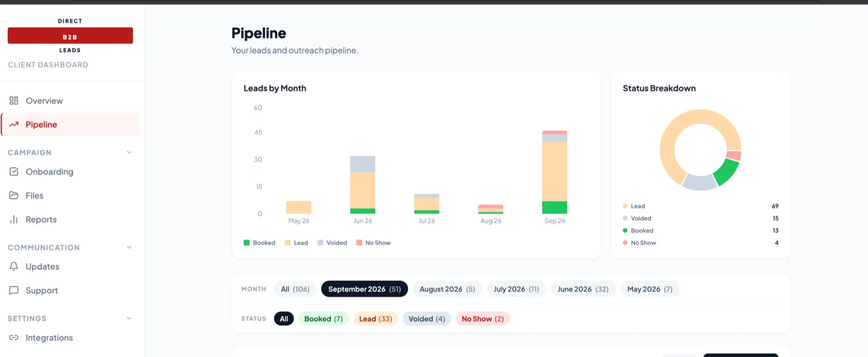Open the Integrations settings
Screen dimensions: 868x357
coord(71,337)
